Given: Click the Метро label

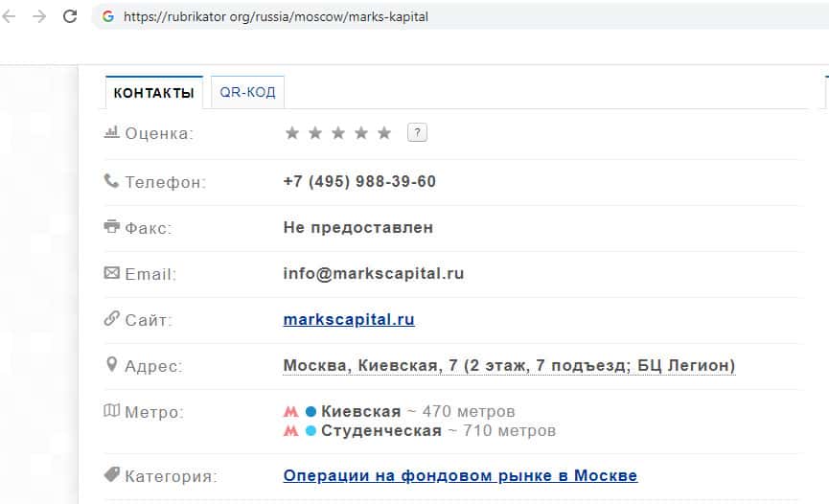Looking at the screenshot, I should pyautogui.click(x=154, y=413).
